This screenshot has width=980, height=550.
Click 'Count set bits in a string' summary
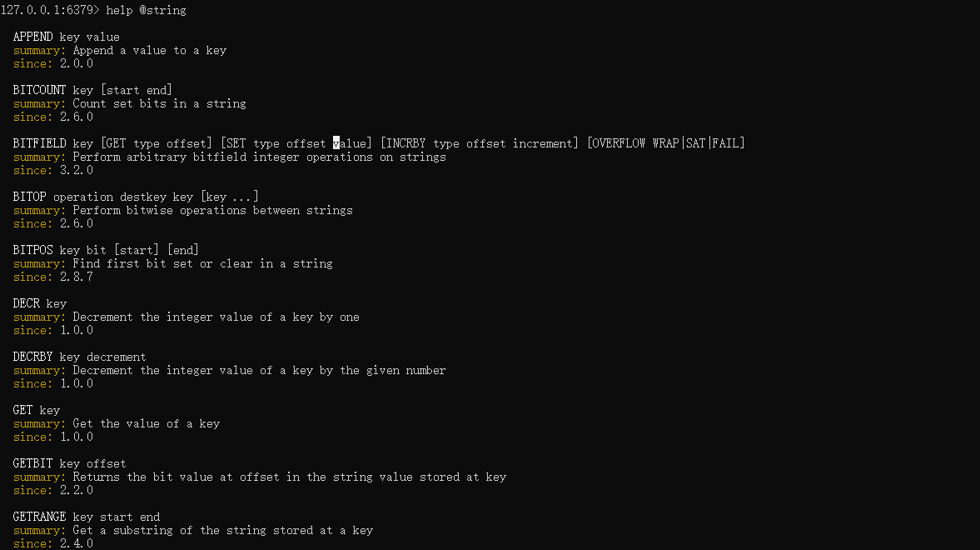click(159, 104)
